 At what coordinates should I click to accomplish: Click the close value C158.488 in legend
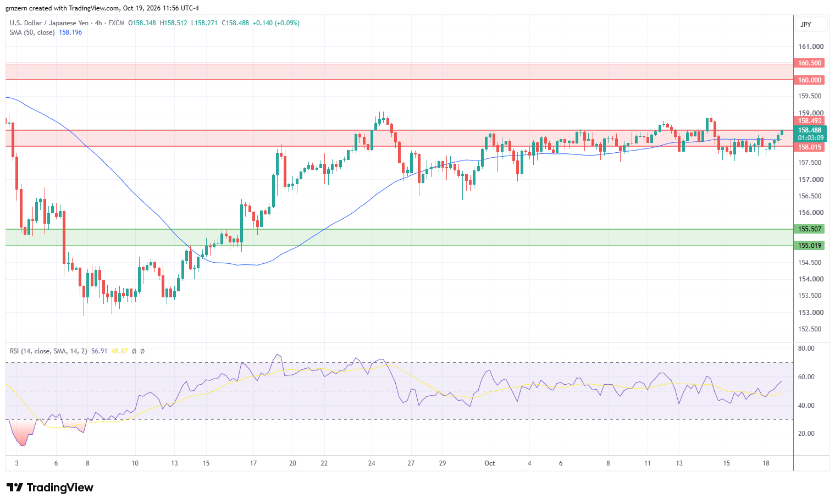coord(235,23)
